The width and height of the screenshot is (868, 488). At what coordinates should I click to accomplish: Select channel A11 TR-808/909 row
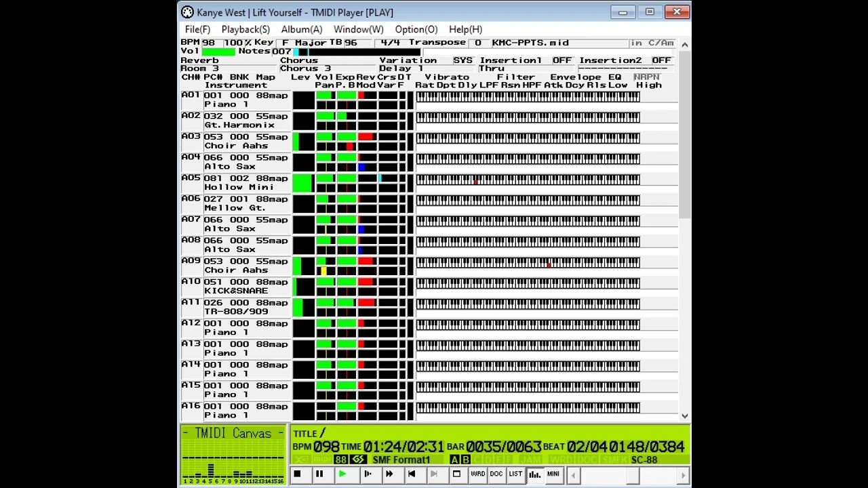click(x=236, y=307)
